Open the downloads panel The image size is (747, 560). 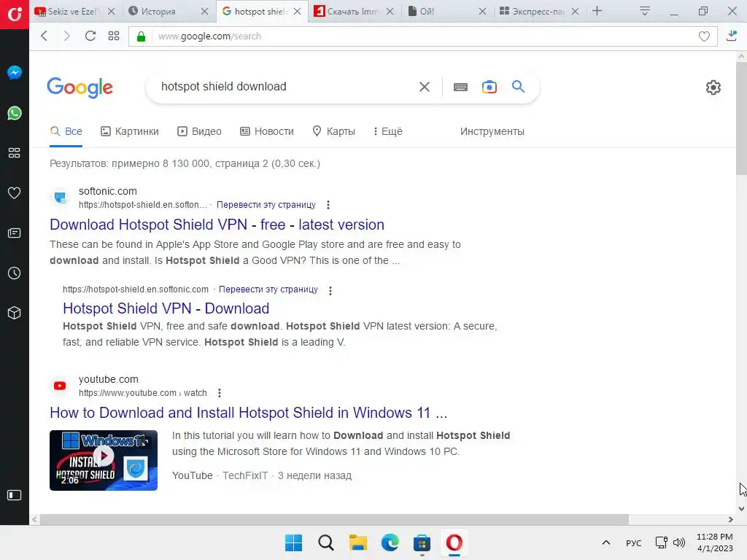tap(732, 35)
